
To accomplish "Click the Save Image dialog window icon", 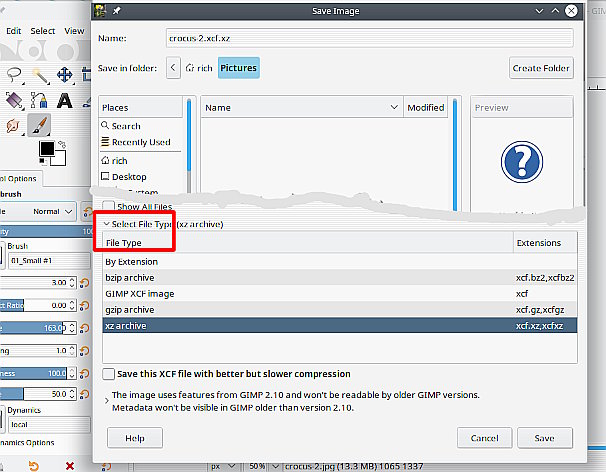I will coord(100,11).
